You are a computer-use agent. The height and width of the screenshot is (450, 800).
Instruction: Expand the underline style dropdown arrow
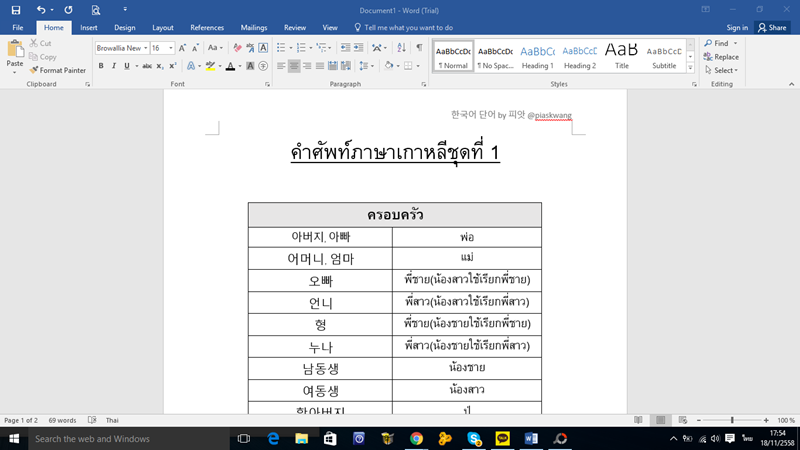pyautogui.click(x=137, y=66)
